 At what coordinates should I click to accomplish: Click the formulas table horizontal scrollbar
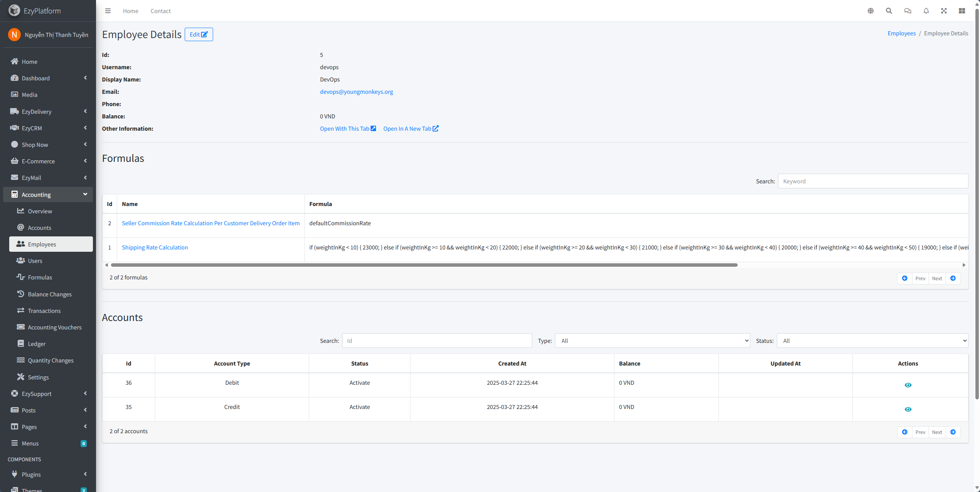tap(424, 265)
